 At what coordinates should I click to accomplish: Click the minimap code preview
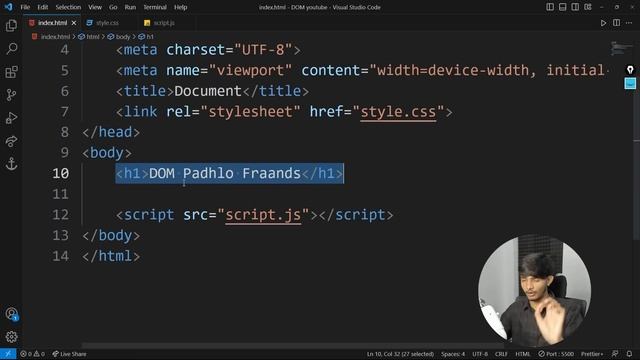point(621,48)
